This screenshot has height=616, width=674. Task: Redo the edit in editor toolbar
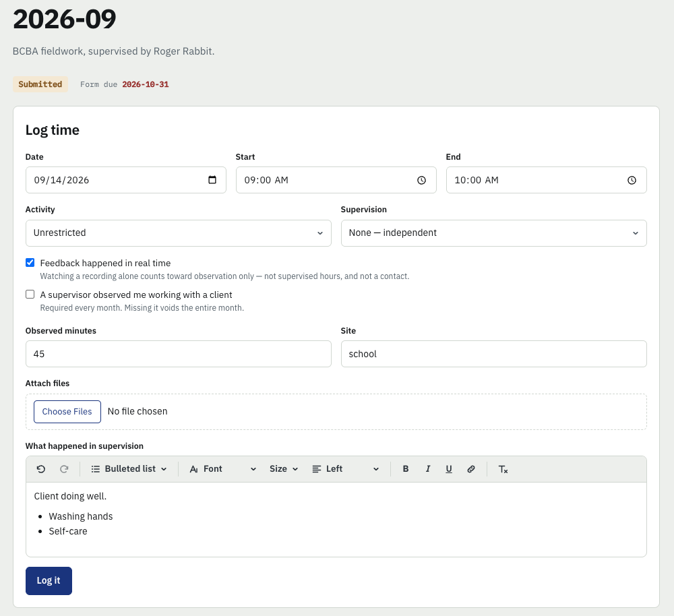coord(64,469)
